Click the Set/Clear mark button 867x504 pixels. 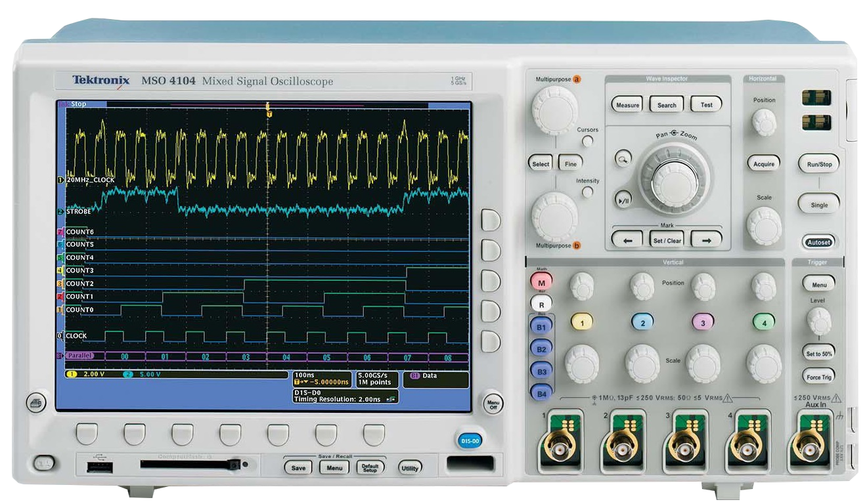click(x=667, y=240)
